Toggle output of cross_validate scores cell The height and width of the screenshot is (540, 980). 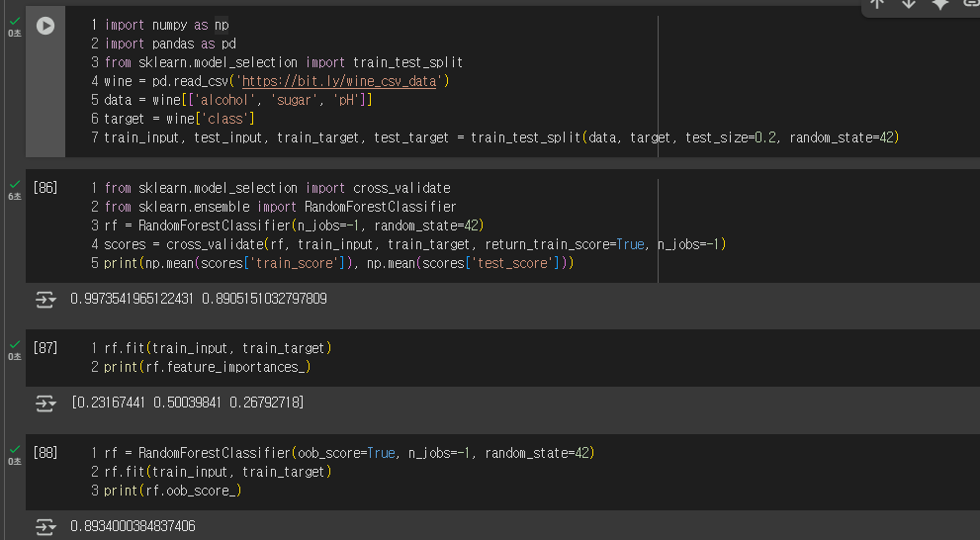(x=45, y=300)
